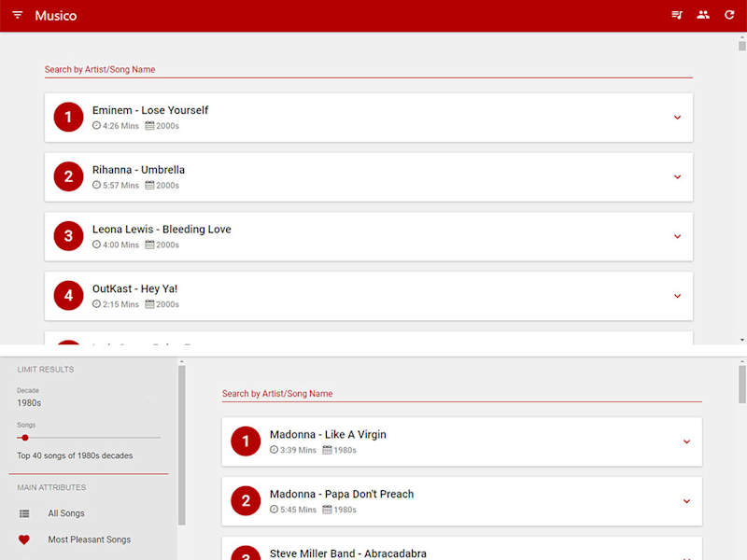Click the heart icon for Most Pleasant Songs
The image size is (747, 560).
click(x=24, y=539)
